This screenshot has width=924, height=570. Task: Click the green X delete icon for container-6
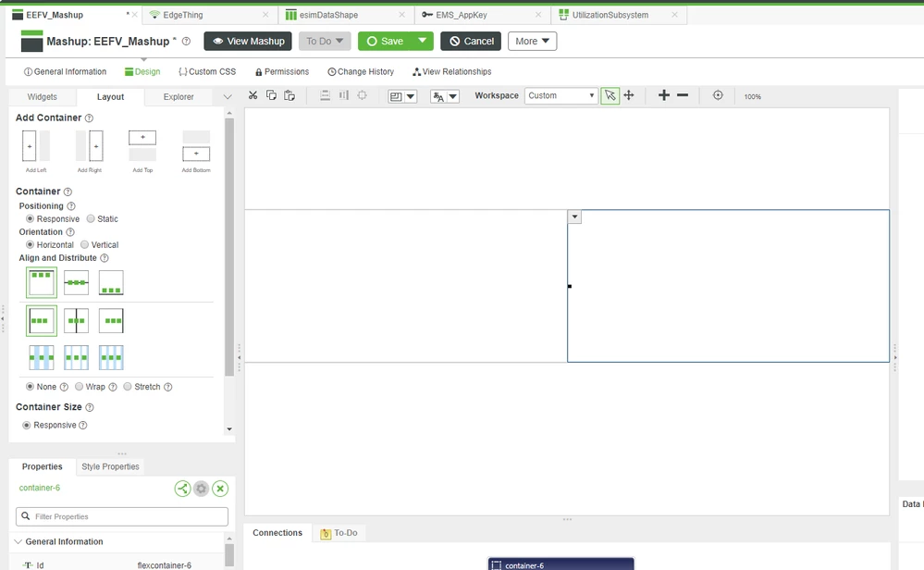[x=220, y=489]
